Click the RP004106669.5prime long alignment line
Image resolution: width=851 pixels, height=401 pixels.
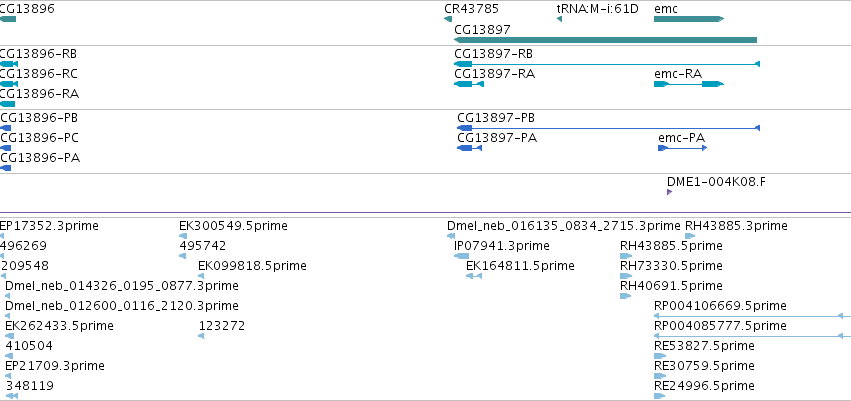coord(752,316)
